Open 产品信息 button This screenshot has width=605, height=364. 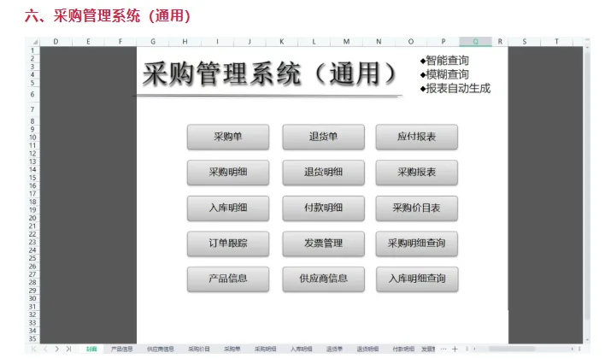coord(228,279)
